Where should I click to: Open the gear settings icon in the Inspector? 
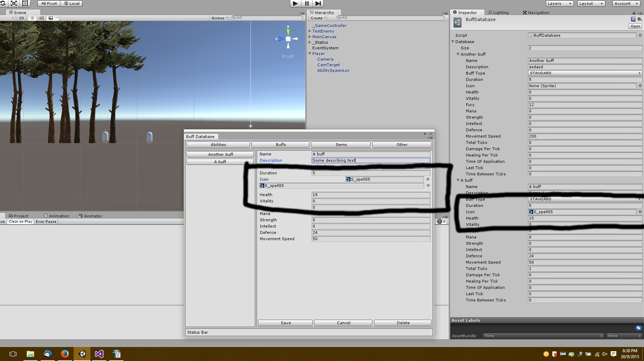coord(639,19)
